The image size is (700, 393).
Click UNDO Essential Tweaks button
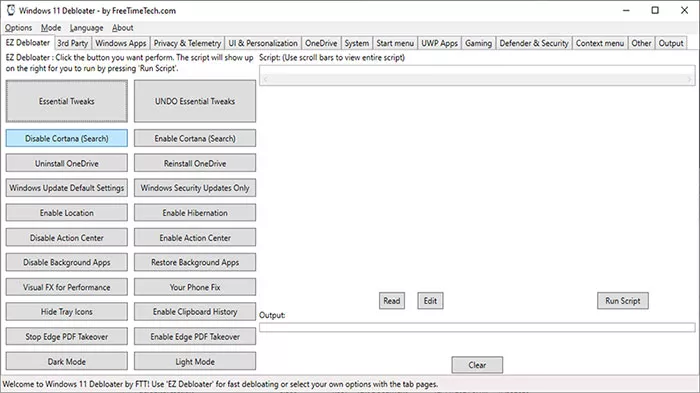click(x=195, y=101)
